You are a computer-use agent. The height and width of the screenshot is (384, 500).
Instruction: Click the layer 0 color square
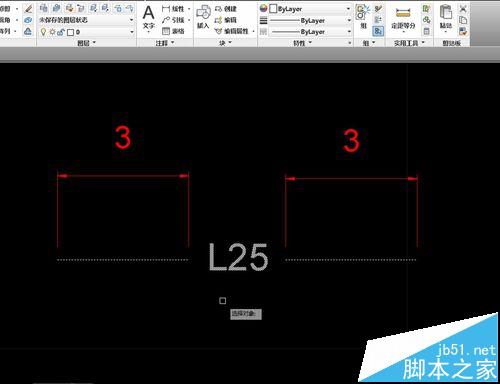coord(70,32)
